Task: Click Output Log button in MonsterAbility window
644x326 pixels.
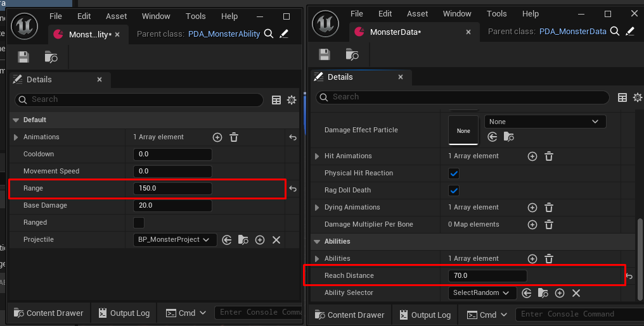Action: click(124, 313)
